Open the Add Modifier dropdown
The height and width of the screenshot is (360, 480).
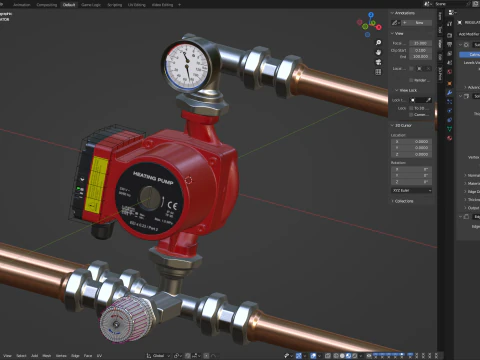(469, 34)
